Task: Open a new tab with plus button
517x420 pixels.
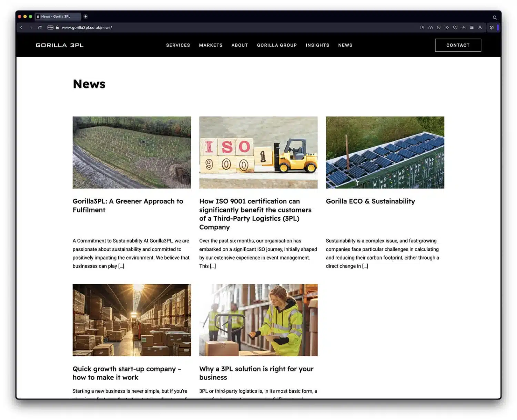Action: pos(85,16)
